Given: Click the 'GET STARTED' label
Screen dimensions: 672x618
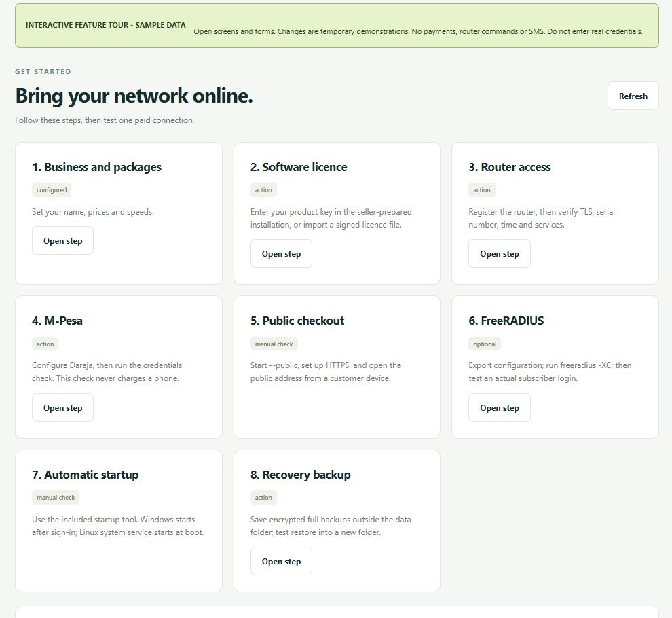Looking at the screenshot, I should [x=43, y=71].
